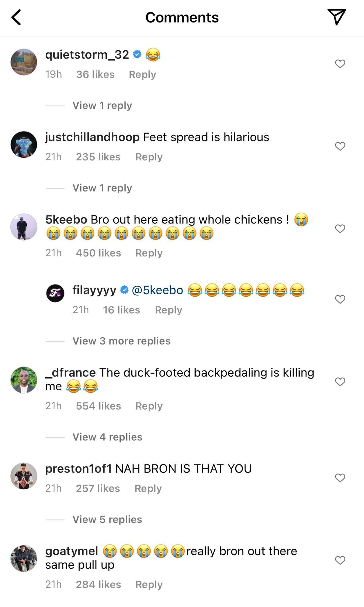Open justchillandhoop's avatar
This screenshot has width=364, height=607.
[x=24, y=144]
